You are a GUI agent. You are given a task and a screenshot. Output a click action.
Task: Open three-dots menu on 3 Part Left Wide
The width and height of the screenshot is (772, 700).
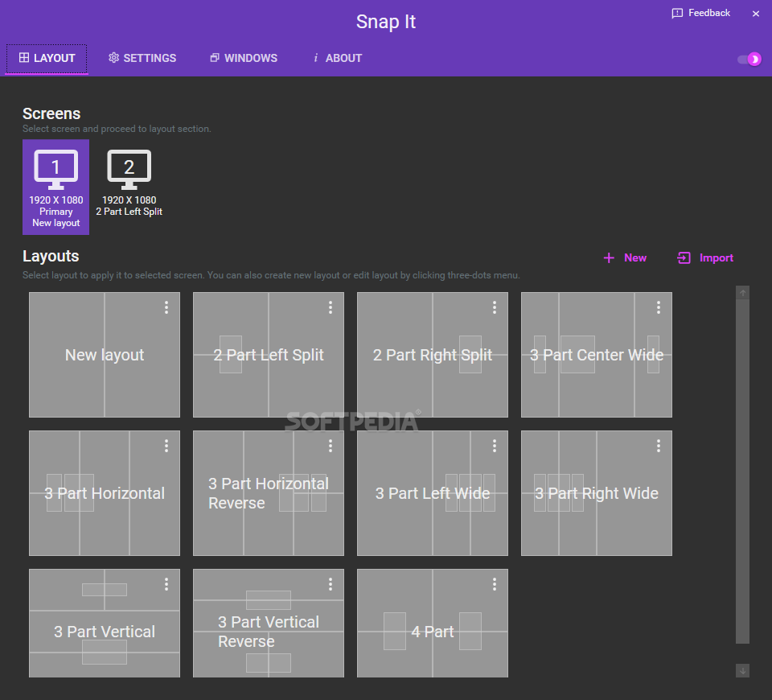pos(495,446)
